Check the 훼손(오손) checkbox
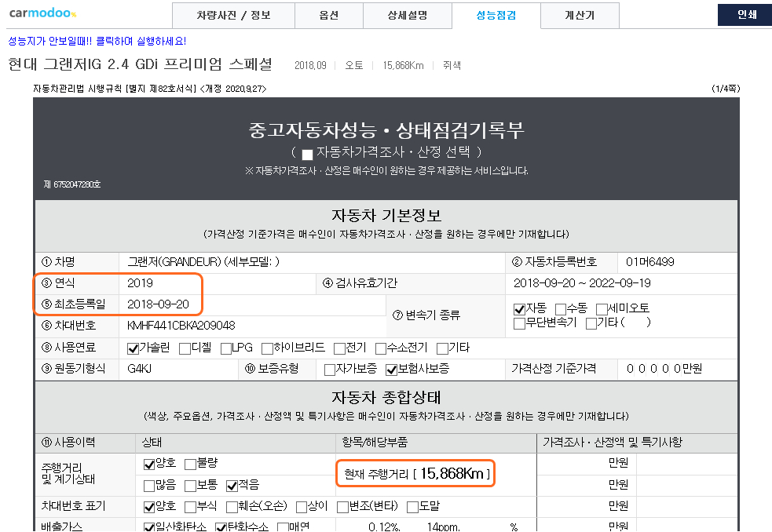772x532 pixels. click(232, 507)
